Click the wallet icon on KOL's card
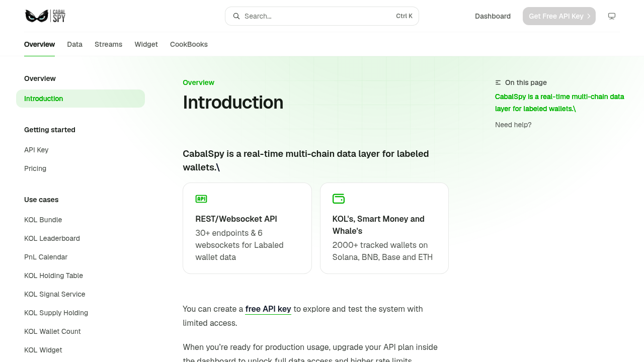644x362 pixels. coord(339,199)
